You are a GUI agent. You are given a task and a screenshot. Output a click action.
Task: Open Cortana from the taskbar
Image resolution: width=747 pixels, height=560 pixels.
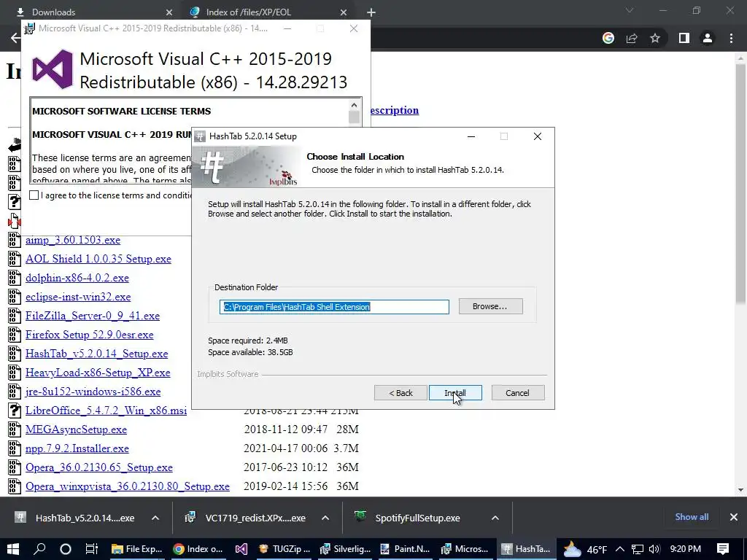[x=66, y=549]
